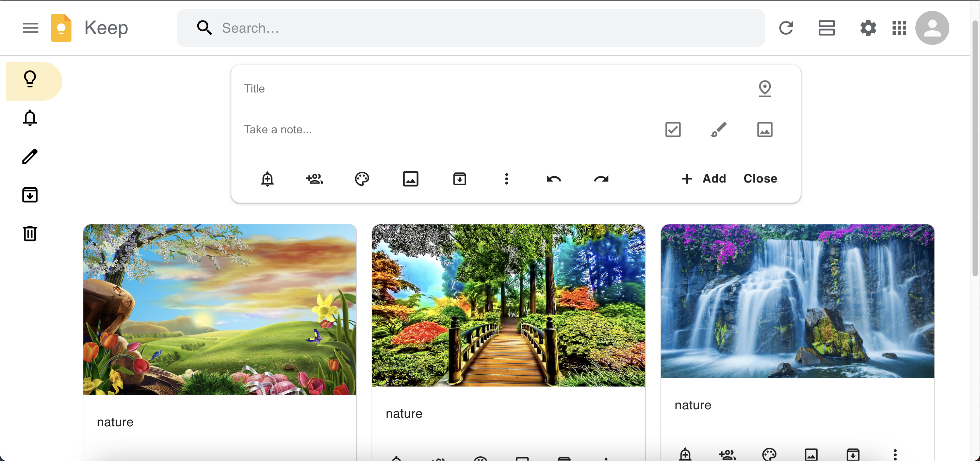Viewport: 980px width, 461px height.
Task: Open the background color palette for new note
Action: pos(362,178)
